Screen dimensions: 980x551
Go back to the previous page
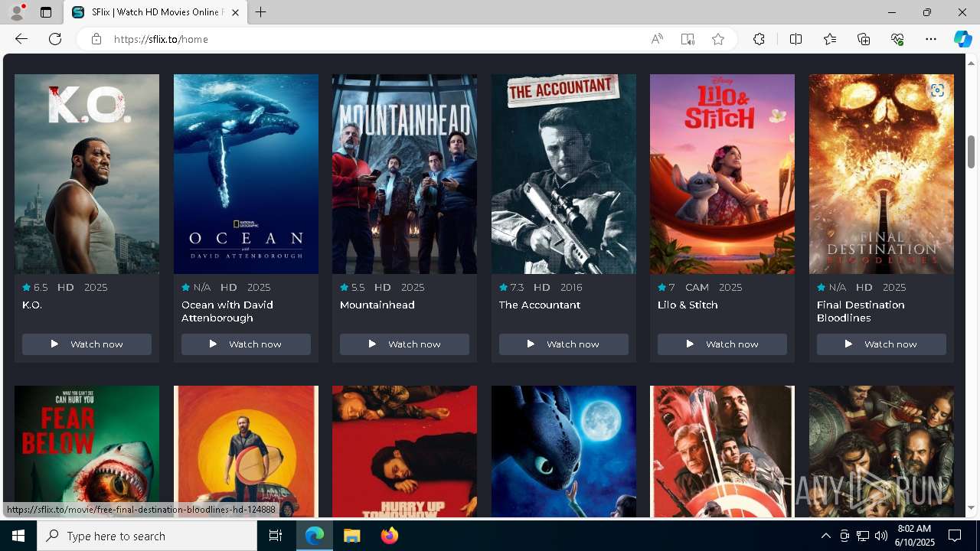click(21, 39)
